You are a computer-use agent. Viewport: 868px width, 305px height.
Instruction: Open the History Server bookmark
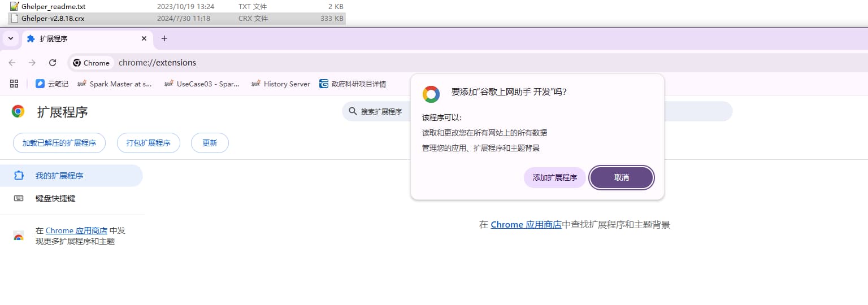point(281,84)
